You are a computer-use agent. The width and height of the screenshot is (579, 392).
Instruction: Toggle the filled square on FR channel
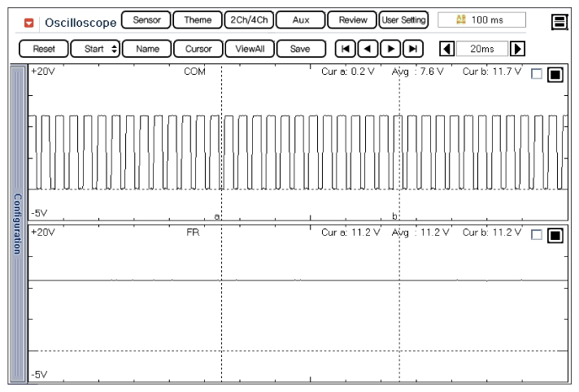555,235
